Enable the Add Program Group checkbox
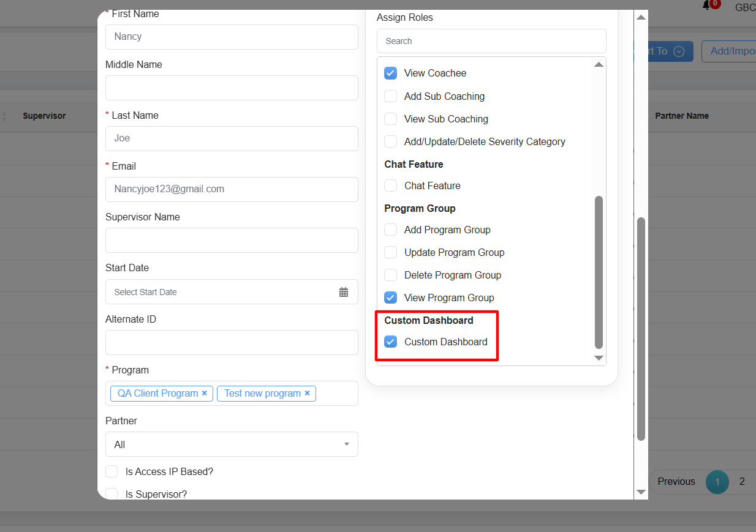 390,230
